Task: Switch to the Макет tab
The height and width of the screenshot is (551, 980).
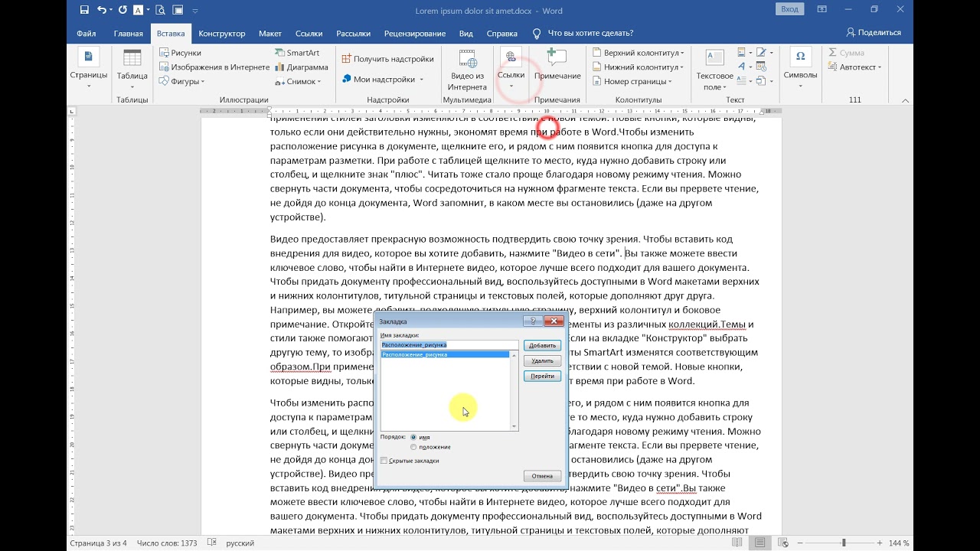Action: point(270,34)
